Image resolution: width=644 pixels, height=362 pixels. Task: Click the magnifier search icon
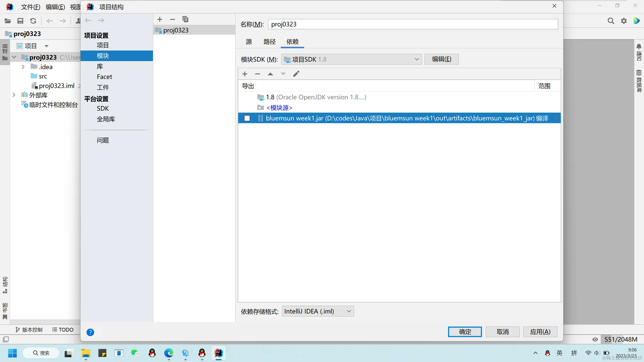(611, 21)
